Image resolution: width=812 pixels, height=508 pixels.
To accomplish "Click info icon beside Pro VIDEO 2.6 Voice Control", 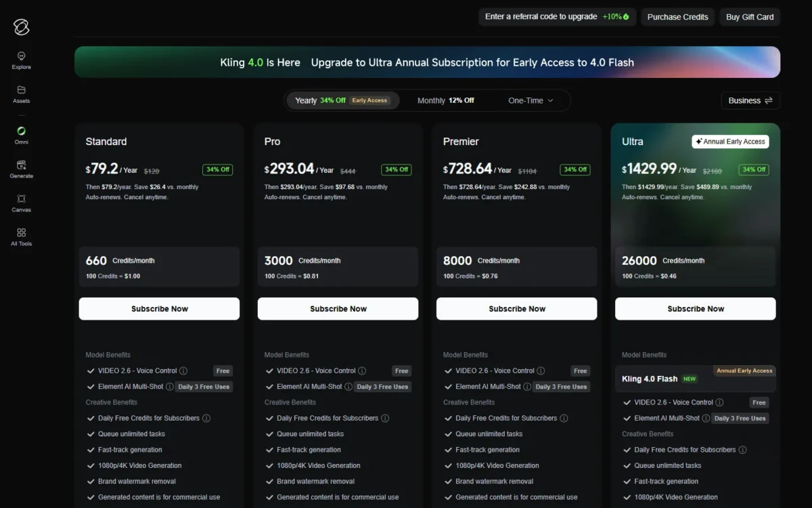I will (362, 371).
